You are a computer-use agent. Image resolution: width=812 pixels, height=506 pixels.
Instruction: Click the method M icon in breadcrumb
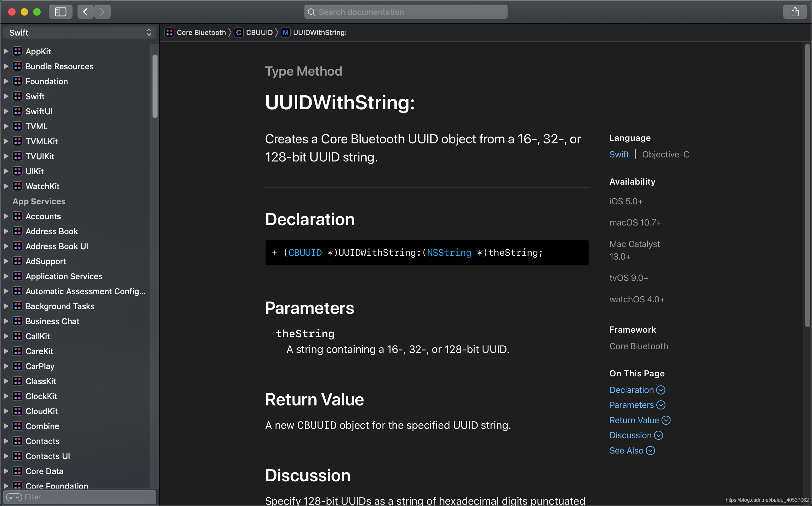[x=285, y=32]
